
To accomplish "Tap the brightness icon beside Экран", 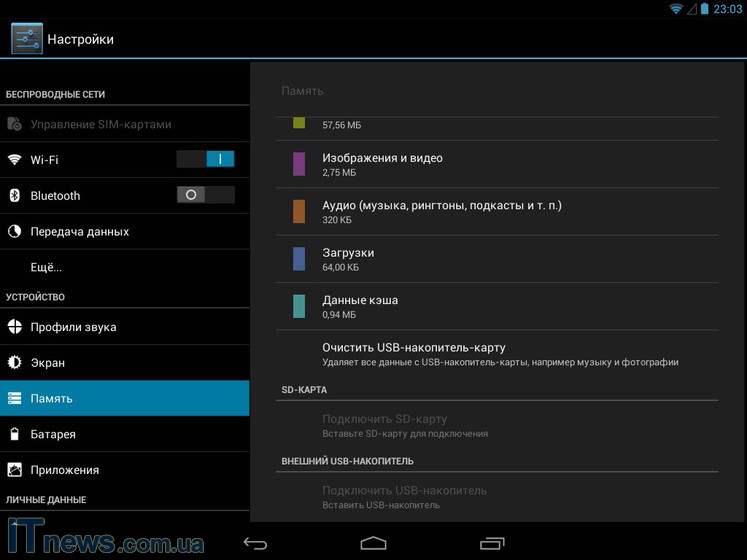I will click(15, 363).
